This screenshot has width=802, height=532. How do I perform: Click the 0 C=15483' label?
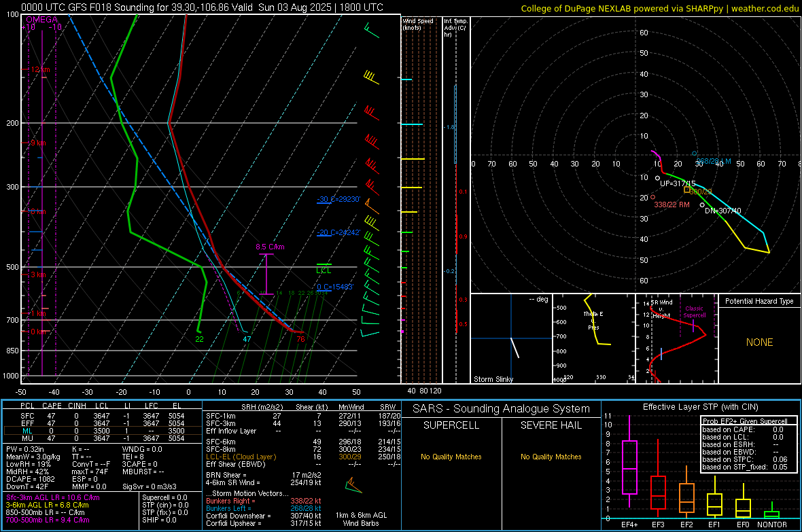(x=335, y=287)
